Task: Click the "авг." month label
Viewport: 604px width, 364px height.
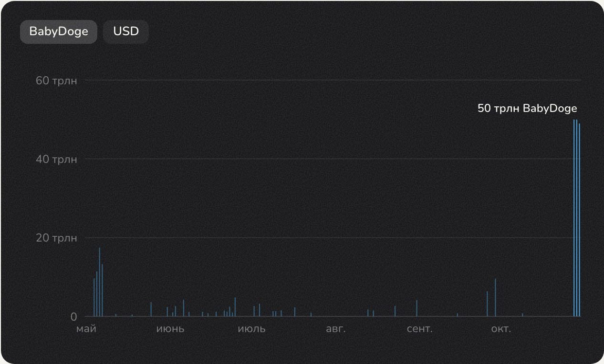Action: pyautogui.click(x=336, y=329)
